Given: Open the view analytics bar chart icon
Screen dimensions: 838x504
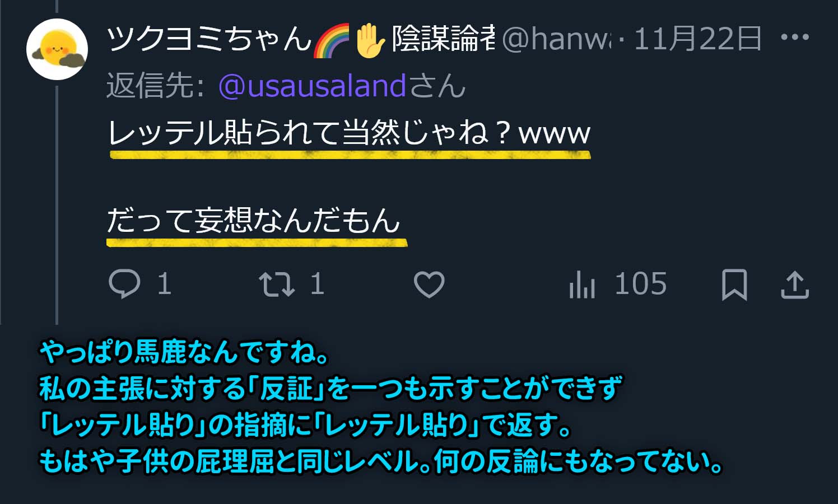Looking at the screenshot, I should [582, 284].
